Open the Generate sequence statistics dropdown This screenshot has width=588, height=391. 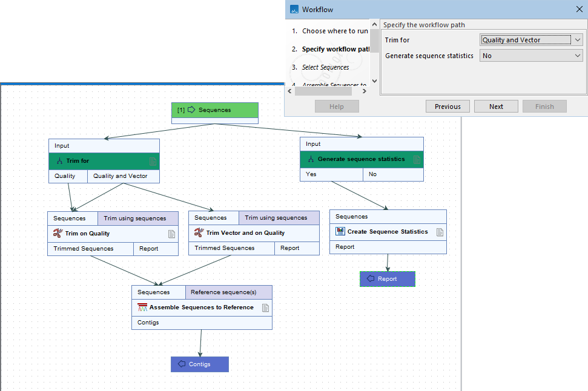[530, 55]
